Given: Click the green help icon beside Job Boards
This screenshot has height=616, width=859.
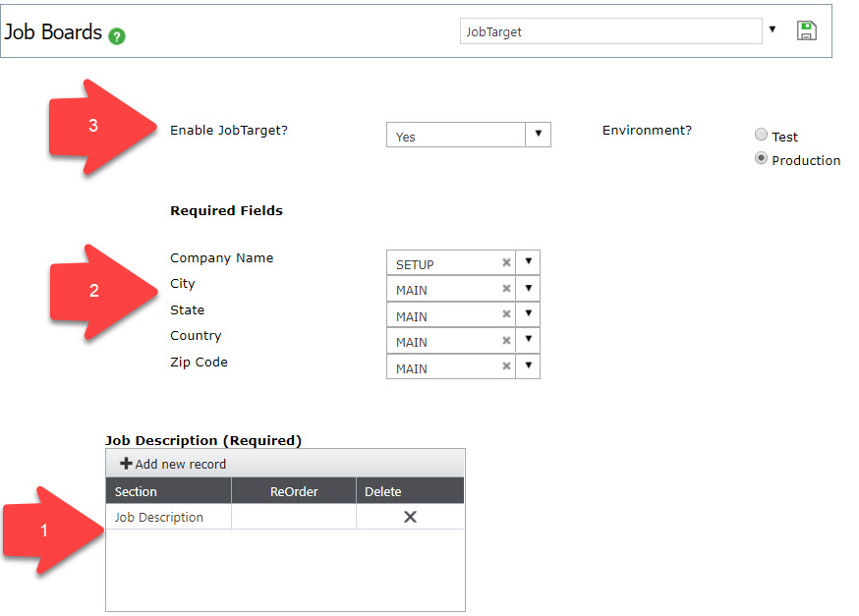Looking at the screenshot, I should 117,36.
